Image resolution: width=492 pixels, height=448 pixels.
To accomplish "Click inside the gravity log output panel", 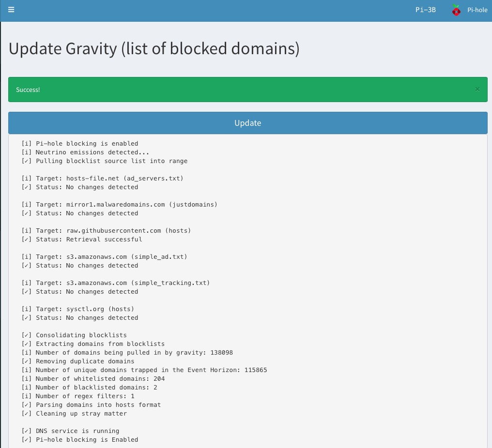I will point(242,290).
